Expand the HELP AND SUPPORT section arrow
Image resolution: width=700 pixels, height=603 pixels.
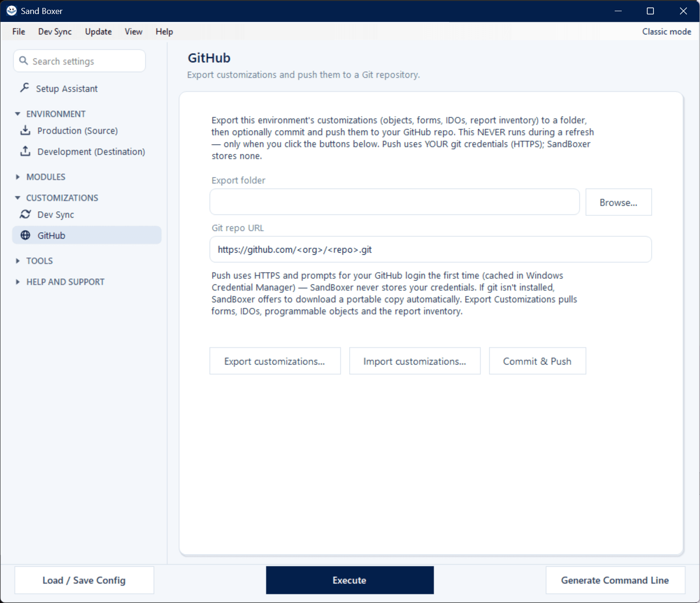(18, 282)
